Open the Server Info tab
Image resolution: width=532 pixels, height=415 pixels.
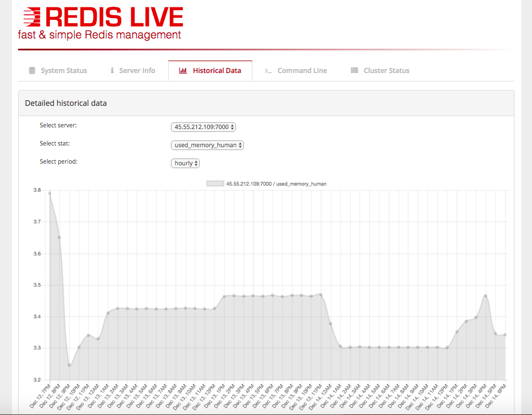pos(132,71)
